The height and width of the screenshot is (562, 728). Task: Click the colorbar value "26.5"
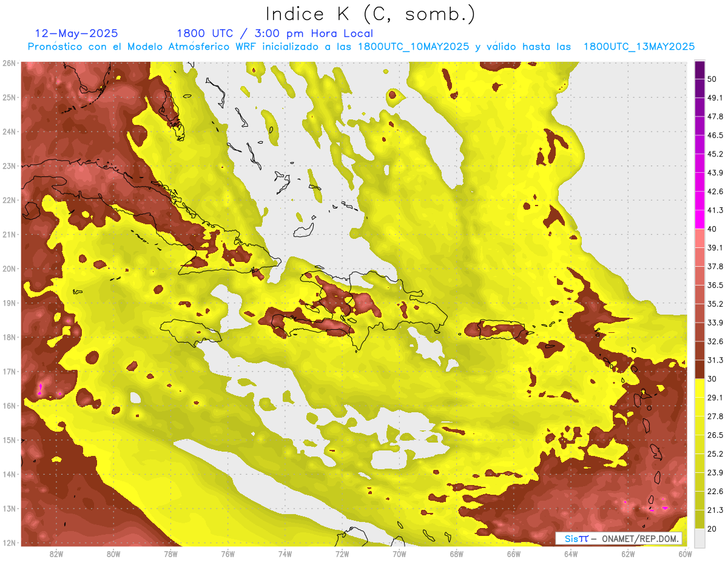coord(716,435)
